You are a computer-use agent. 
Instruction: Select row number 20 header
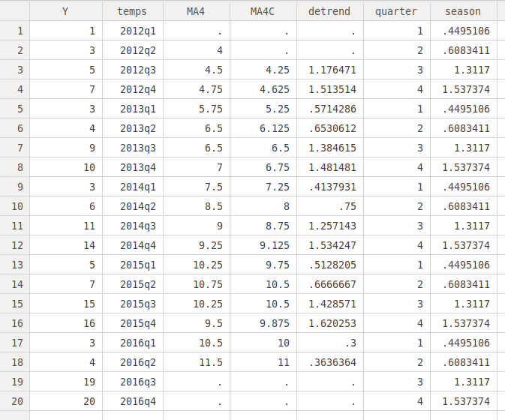15,401
